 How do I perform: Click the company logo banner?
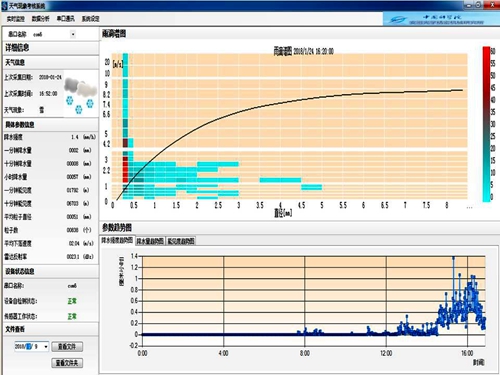440,19
